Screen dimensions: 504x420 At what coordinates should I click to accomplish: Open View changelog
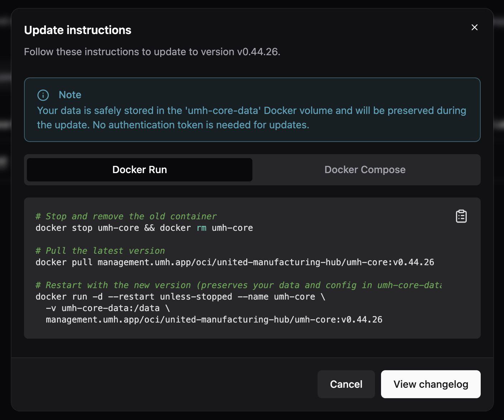[x=431, y=384]
